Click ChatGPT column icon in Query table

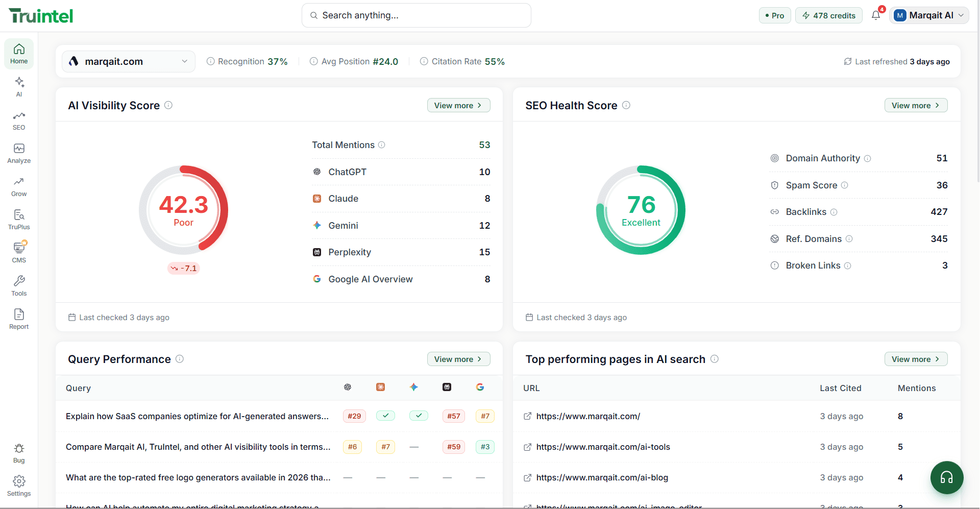(x=348, y=387)
